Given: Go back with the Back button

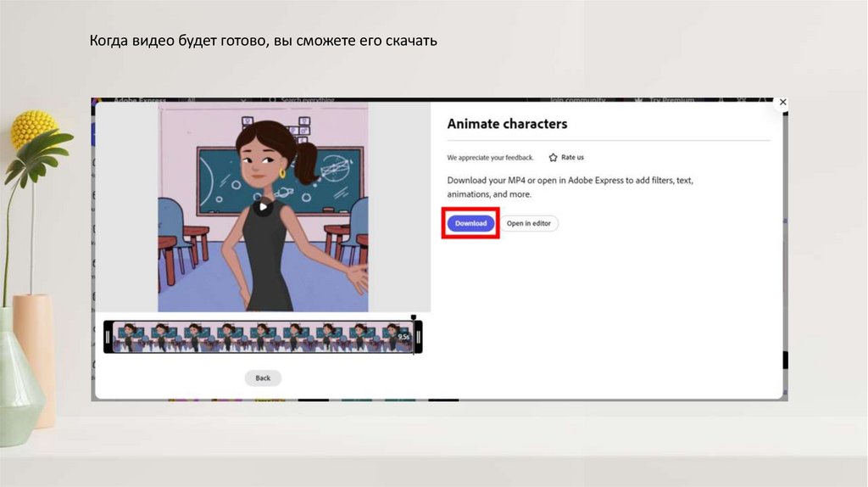Looking at the screenshot, I should [263, 378].
